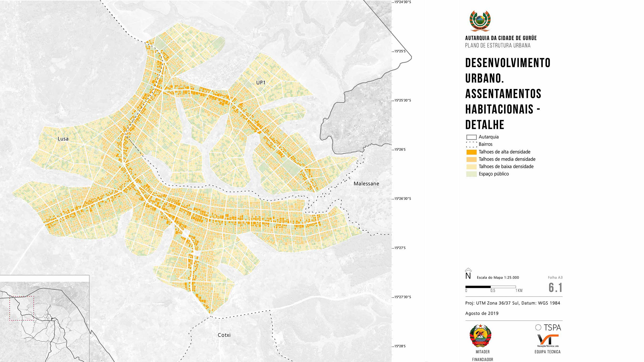Viewport: 644px width, 362px height.
Task: Click the 15°28'S latitude tick label
Action: 400,346
